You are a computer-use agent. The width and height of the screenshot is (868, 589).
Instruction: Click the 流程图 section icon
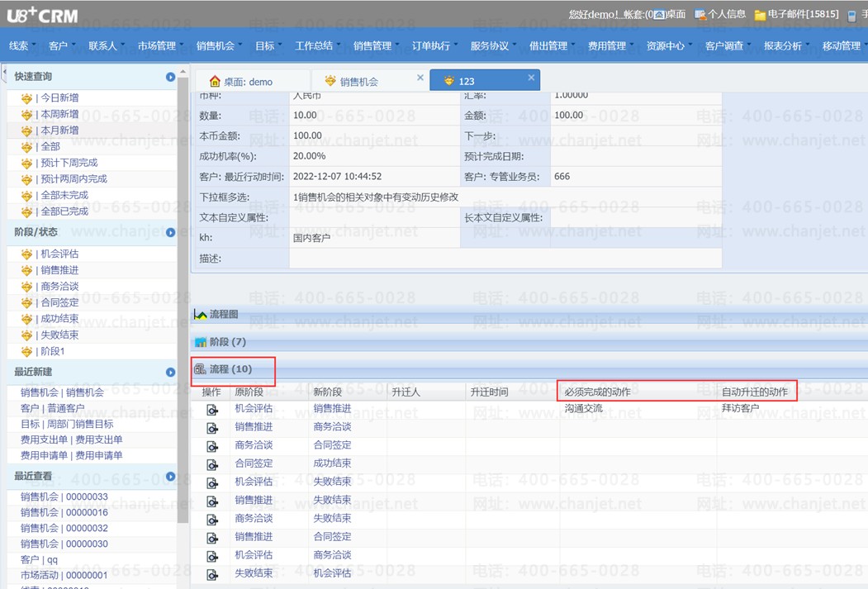point(200,315)
